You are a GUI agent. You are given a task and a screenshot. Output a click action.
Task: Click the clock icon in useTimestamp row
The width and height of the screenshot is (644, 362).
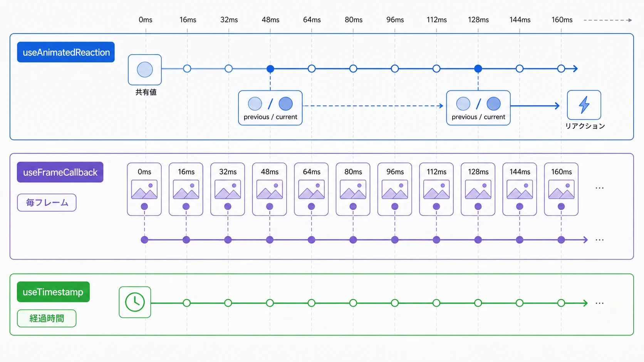pyautogui.click(x=135, y=302)
